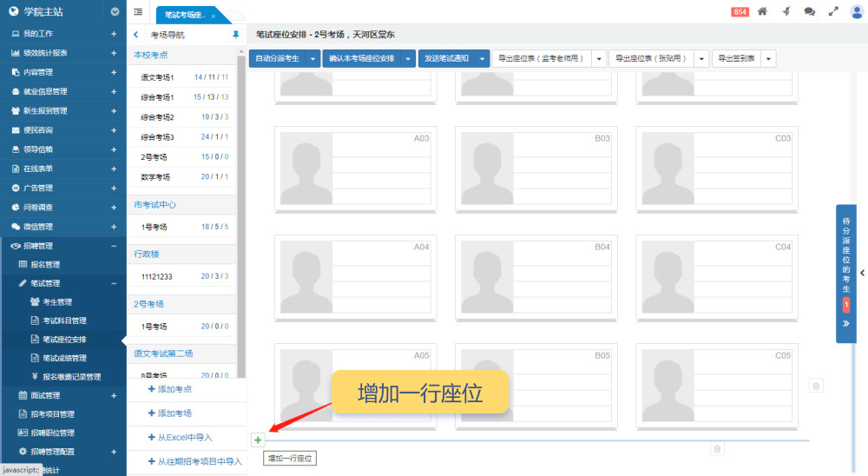Screen dimensions: 868x476
Task: Click the trash icon beside seat row 05
Action: pos(816,385)
